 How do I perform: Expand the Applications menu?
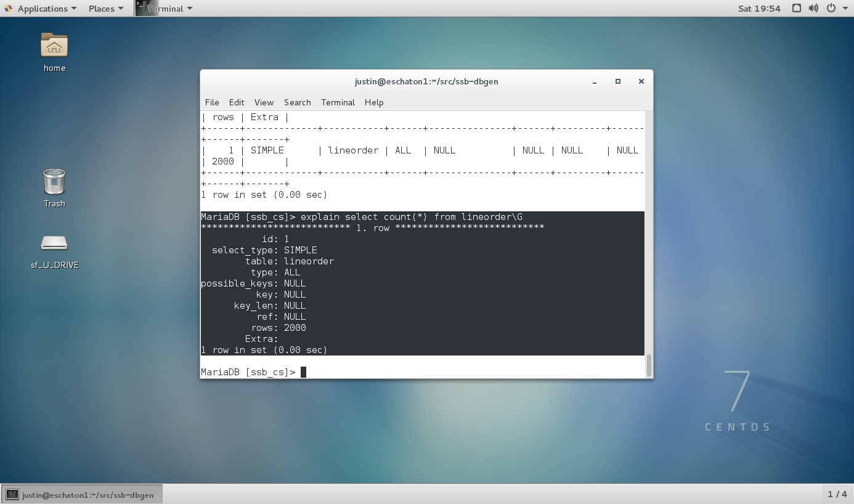(x=46, y=9)
